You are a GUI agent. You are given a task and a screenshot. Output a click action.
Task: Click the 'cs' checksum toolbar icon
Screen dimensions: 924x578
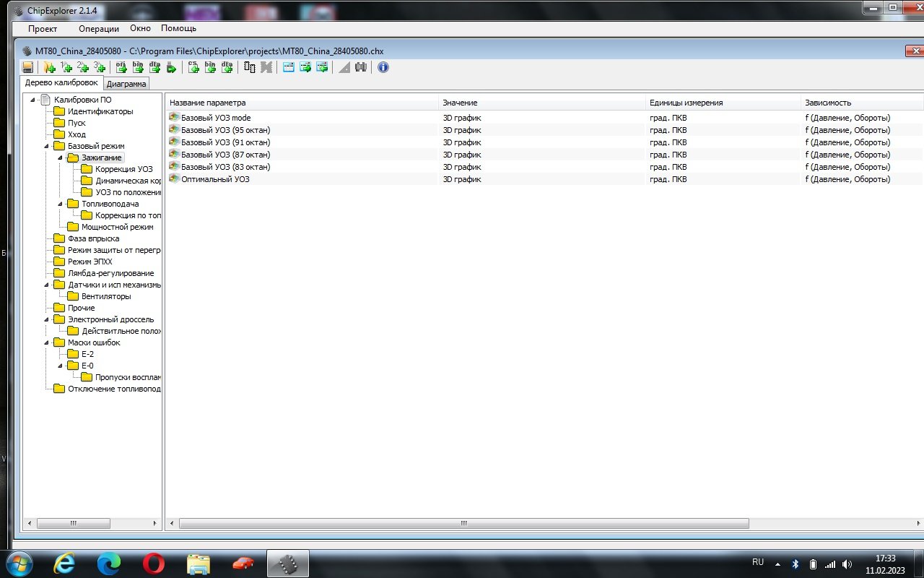coord(193,67)
